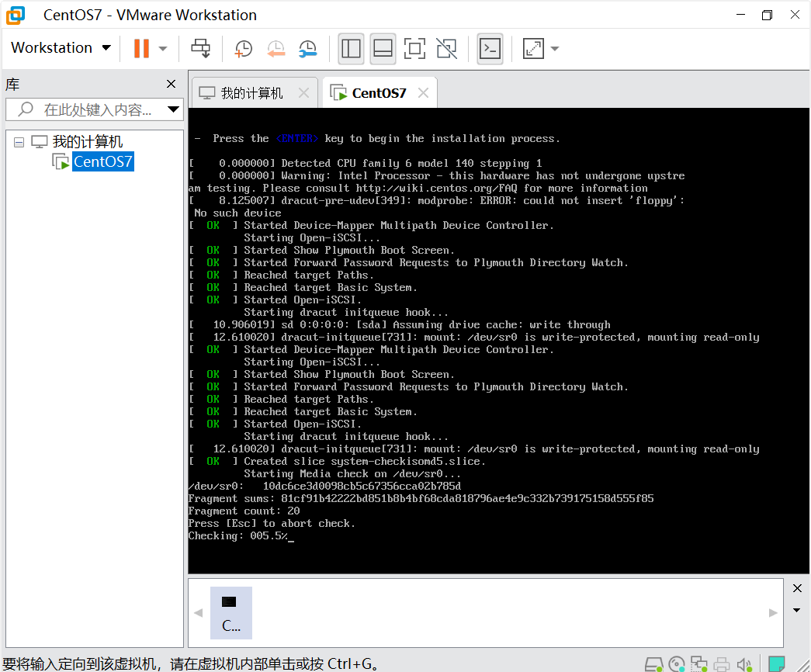Open the Workstation menu
811x672 pixels.
point(61,47)
